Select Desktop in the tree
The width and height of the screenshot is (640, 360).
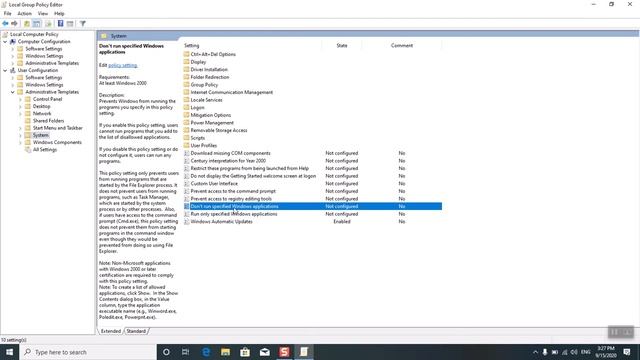(x=42, y=106)
